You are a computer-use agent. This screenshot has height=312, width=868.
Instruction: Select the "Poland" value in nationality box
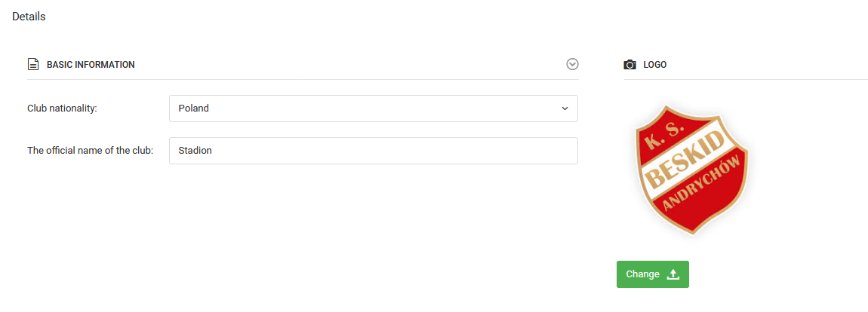(x=193, y=109)
